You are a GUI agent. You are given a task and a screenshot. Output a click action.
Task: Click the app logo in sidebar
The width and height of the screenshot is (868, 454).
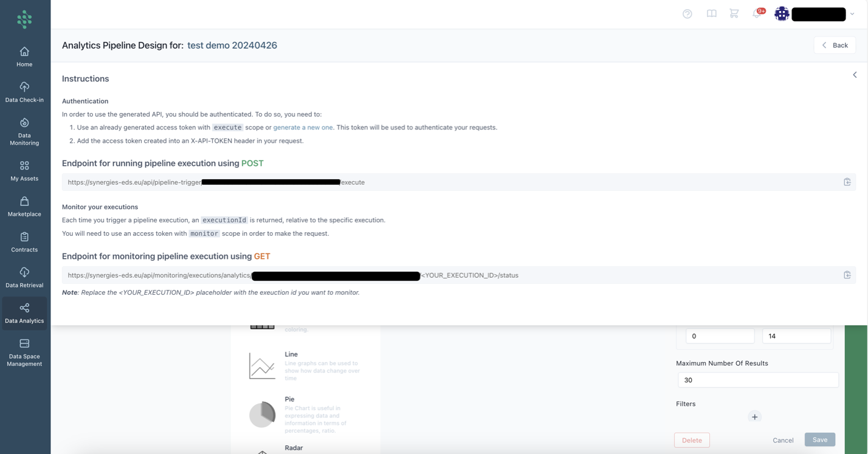pyautogui.click(x=24, y=19)
